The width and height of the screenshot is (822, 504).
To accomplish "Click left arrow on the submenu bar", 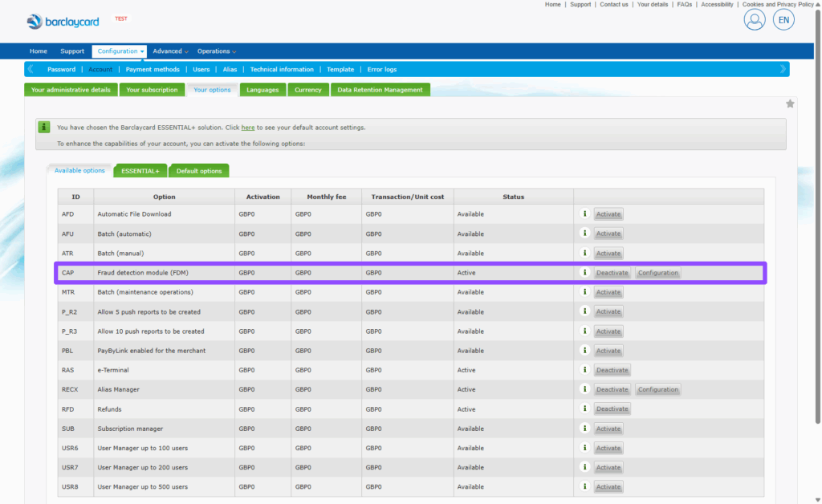I will 31,69.
